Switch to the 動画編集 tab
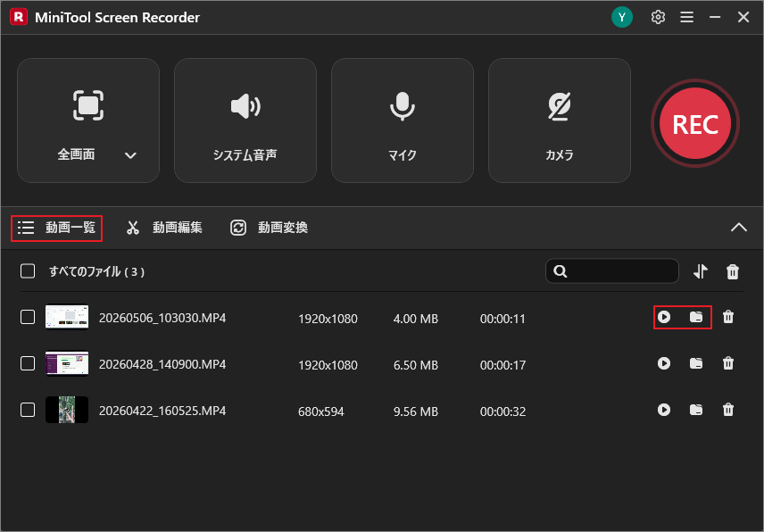Screen dimensions: 764x532 [165, 228]
